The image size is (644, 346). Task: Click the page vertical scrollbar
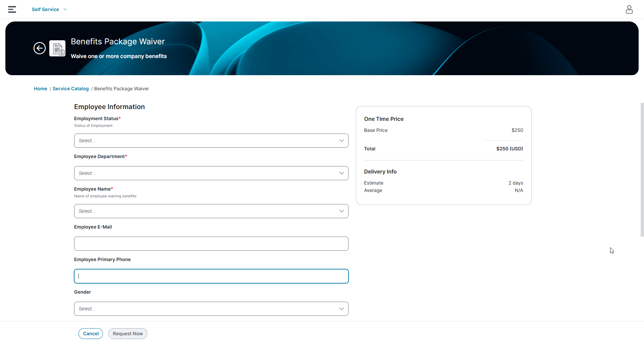[642, 169]
